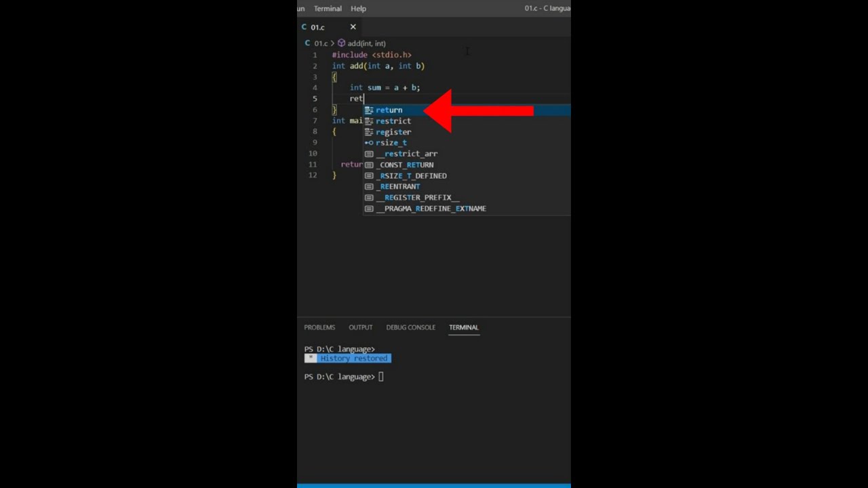Screen dimensions: 868x488
Task: Click the C file icon in breadcrumb
Action: (x=307, y=43)
